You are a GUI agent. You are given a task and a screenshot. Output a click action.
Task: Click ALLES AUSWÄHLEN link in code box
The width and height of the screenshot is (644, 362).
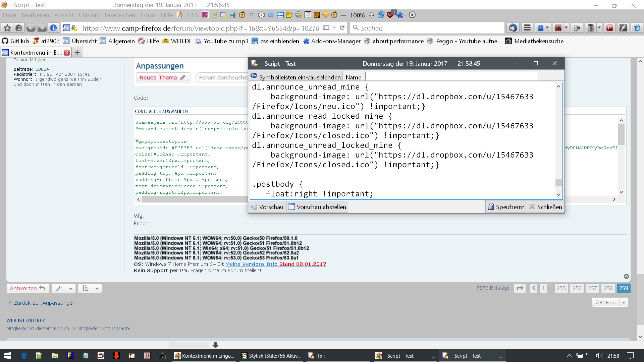point(168,111)
